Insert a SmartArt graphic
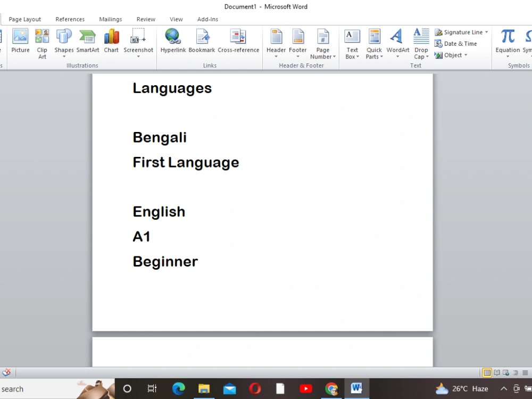The image size is (532, 399). 88,41
